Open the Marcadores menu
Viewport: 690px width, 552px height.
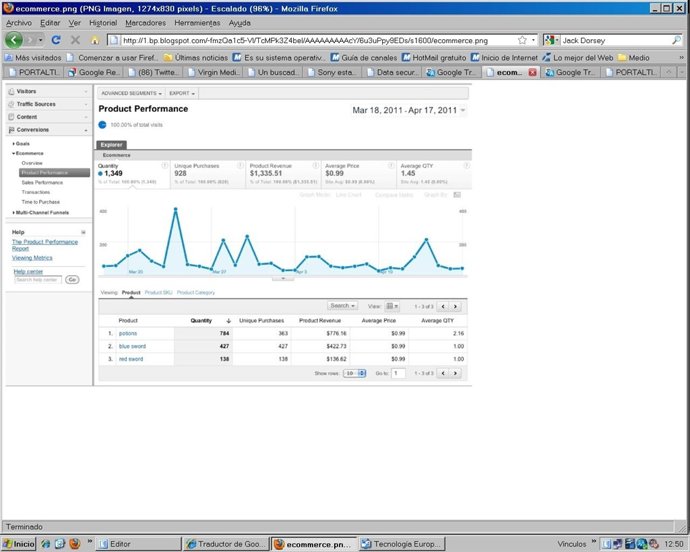pyautogui.click(x=145, y=23)
